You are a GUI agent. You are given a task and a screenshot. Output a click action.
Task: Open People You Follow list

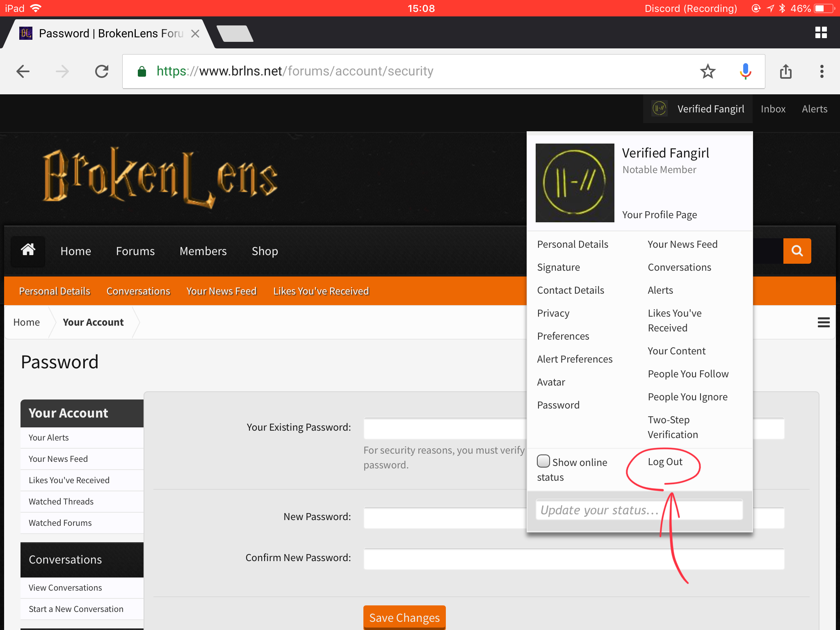click(x=688, y=374)
